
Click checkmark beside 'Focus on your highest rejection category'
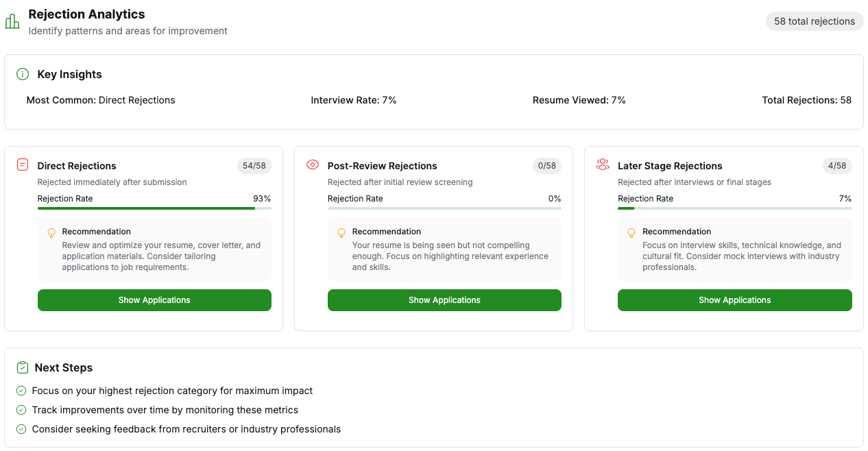tap(22, 391)
